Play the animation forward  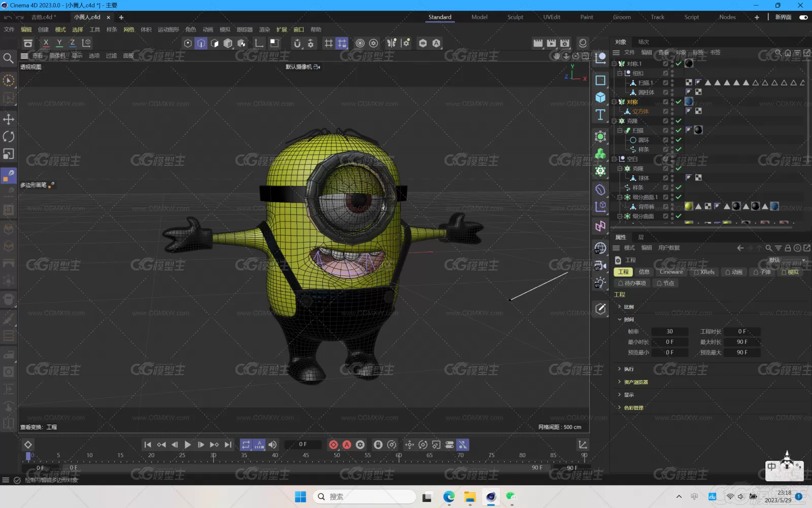coord(188,444)
